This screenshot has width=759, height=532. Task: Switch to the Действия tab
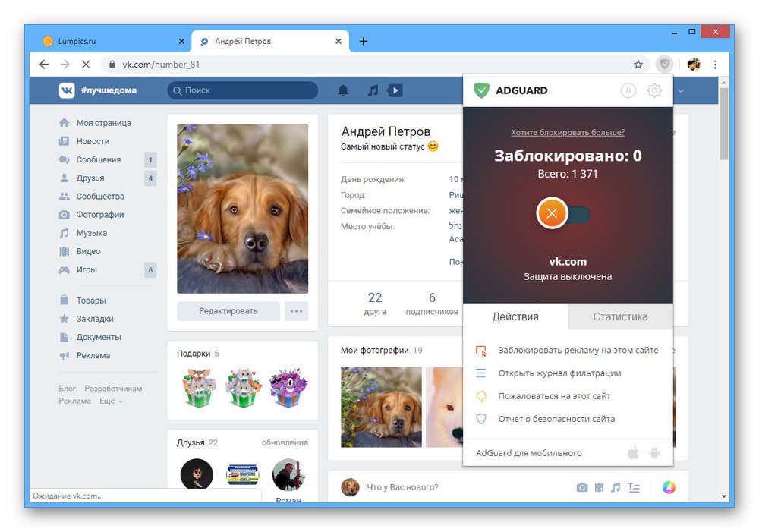(x=515, y=316)
